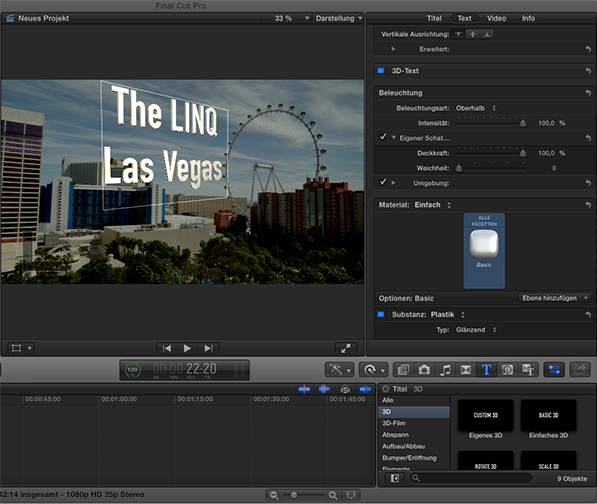The height and width of the screenshot is (504, 597).
Task: Open the viewer zoom percentage menu
Action: click(x=291, y=18)
